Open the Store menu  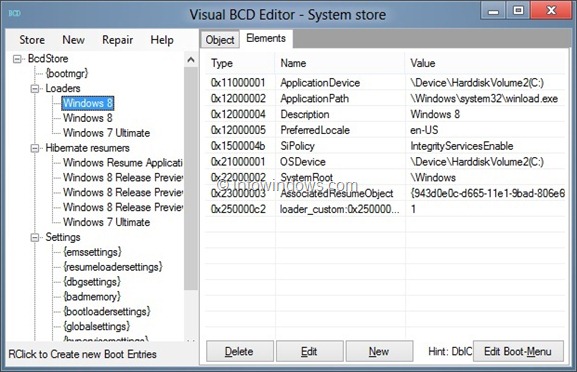(32, 40)
